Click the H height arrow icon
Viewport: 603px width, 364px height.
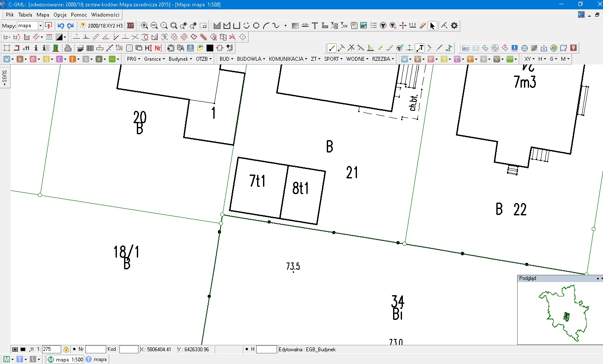pos(148,48)
